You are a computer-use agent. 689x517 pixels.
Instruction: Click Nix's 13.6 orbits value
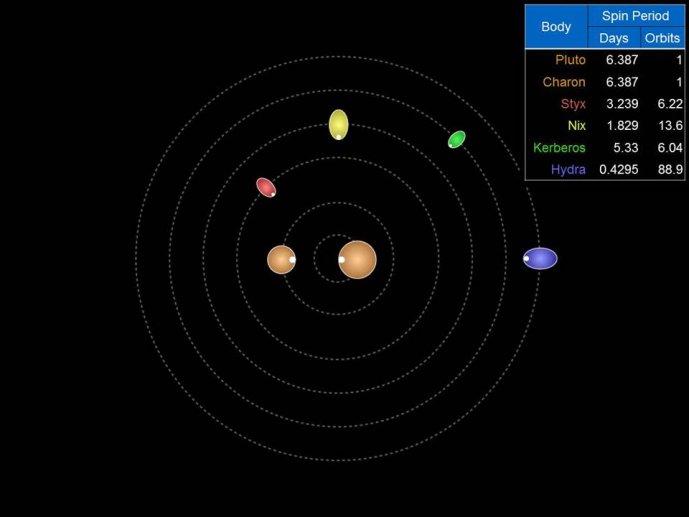[x=671, y=126]
